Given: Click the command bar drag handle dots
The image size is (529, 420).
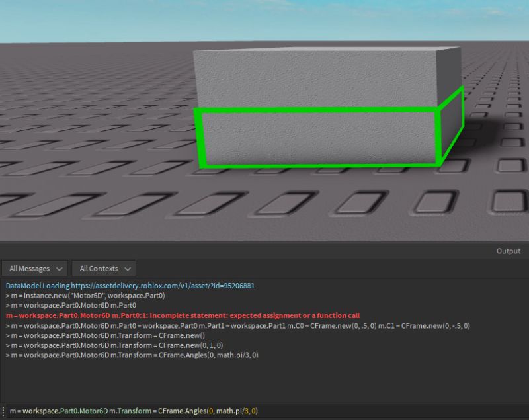Looking at the screenshot, I should (x=3, y=411).
